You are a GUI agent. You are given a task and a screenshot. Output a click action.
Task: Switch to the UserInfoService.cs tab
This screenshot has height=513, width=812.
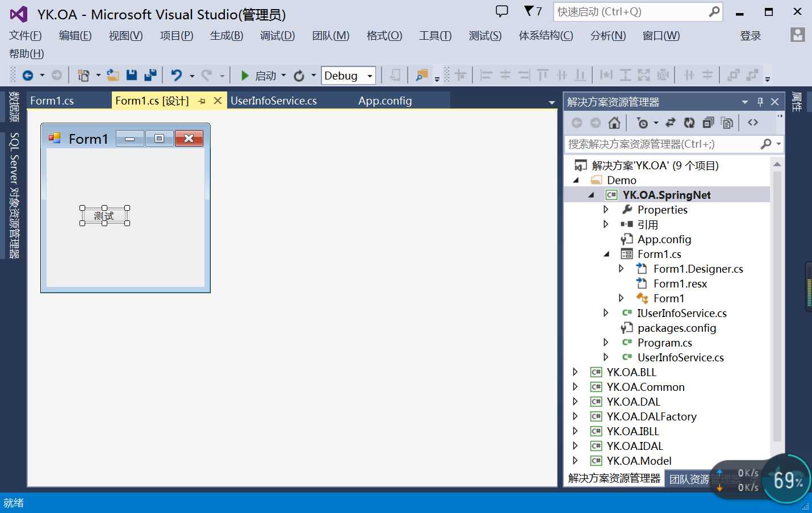coord(274,101)
